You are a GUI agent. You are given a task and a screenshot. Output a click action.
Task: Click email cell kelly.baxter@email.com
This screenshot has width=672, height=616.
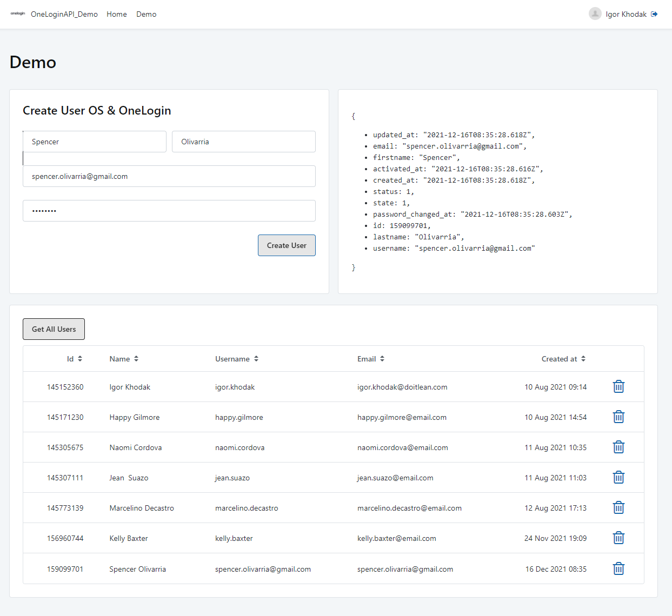pyautogui.click(x=397, y=538)
